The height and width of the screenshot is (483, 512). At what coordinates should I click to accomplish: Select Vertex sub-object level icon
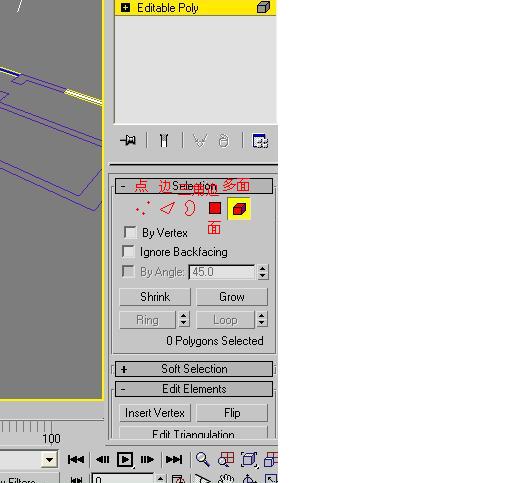[x=143, y=208]
